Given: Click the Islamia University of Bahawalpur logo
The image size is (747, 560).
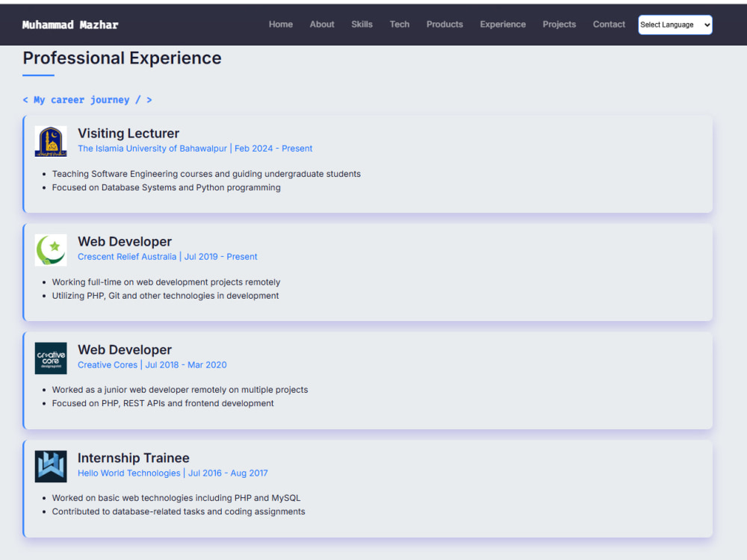Looking at the screenshot, I should tap(51, 141).
